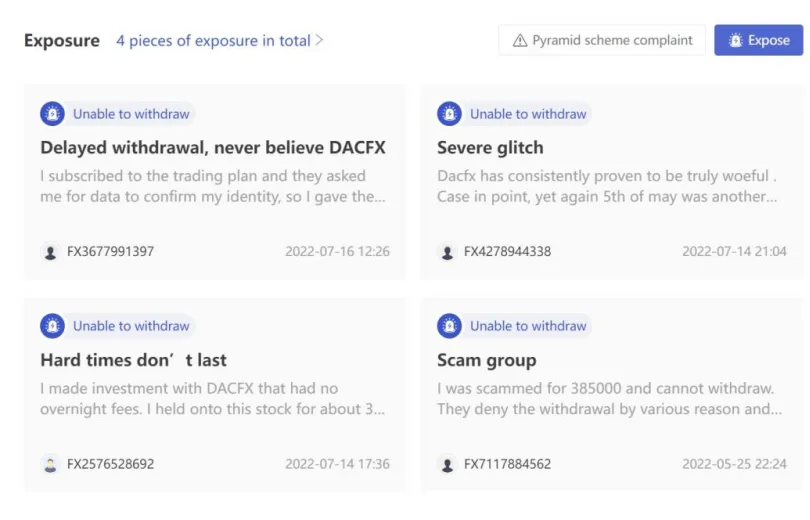Screen dimensions: 810x520
Task: Click the Exposure section heading
Action: click(x=62, y=40)
